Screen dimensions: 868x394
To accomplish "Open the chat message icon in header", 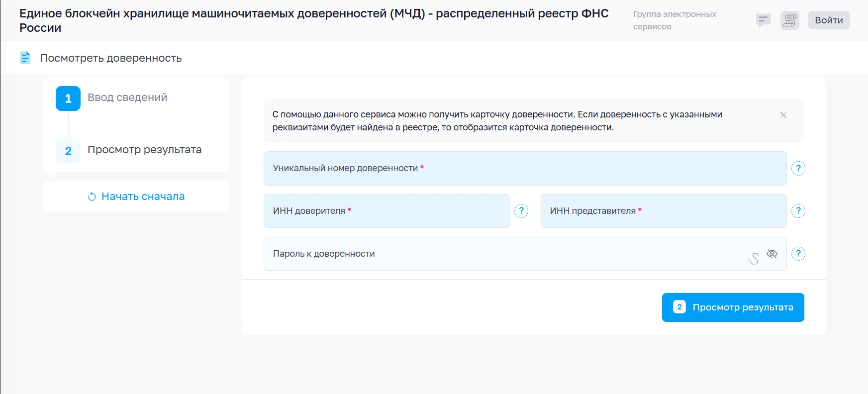I will coord(763,20).
